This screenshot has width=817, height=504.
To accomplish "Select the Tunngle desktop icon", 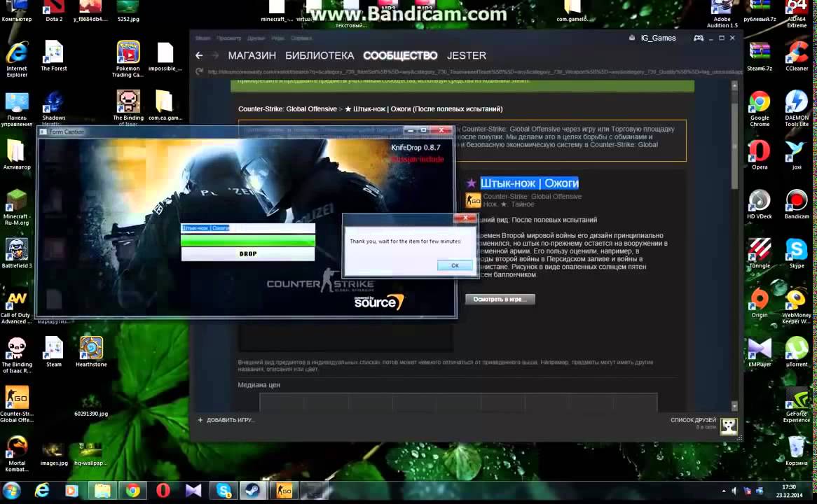I will coord(760,253).
